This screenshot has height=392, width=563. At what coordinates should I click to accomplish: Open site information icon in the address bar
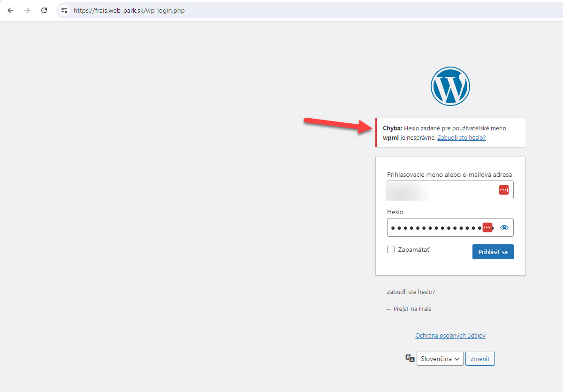pyautogui.click(x=65, y=10)
